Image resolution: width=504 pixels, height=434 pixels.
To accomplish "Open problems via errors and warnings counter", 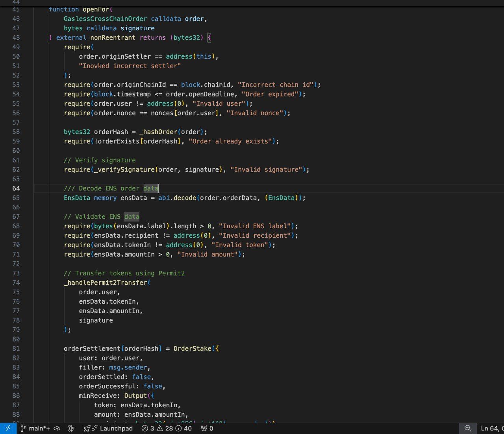I will (x=167, y=428).
